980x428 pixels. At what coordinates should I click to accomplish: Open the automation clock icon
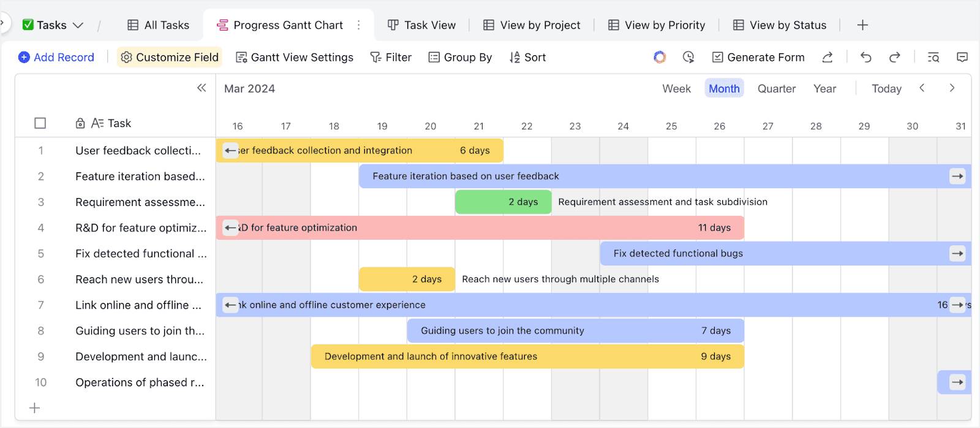tap(688, 57)
